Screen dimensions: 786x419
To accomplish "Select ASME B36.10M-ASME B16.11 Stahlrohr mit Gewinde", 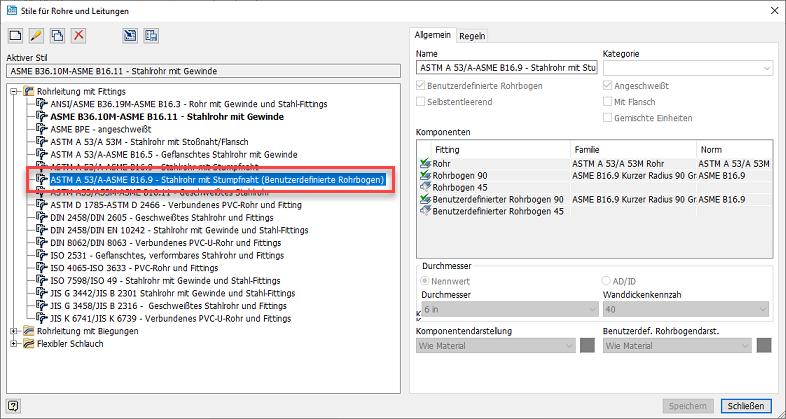I will pos(167,117).
